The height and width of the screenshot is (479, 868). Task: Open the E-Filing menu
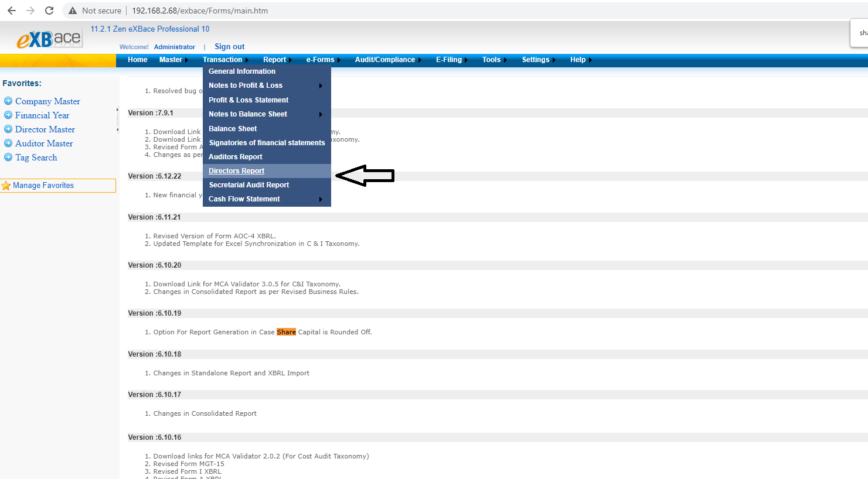click(x=449, y=60)
